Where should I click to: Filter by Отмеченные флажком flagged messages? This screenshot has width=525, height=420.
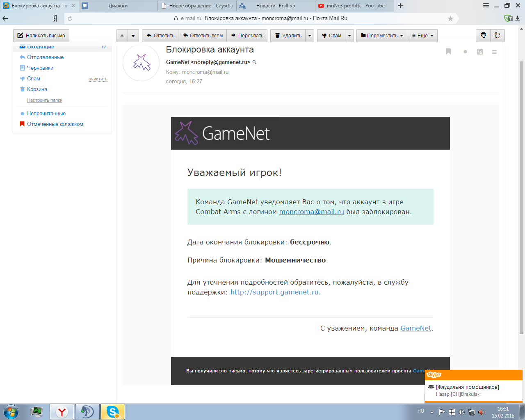pos(55,124)
